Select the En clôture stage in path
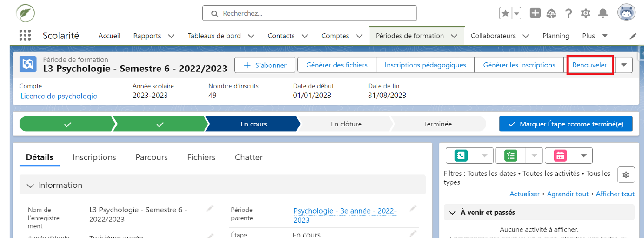 (x=346, y=124)
